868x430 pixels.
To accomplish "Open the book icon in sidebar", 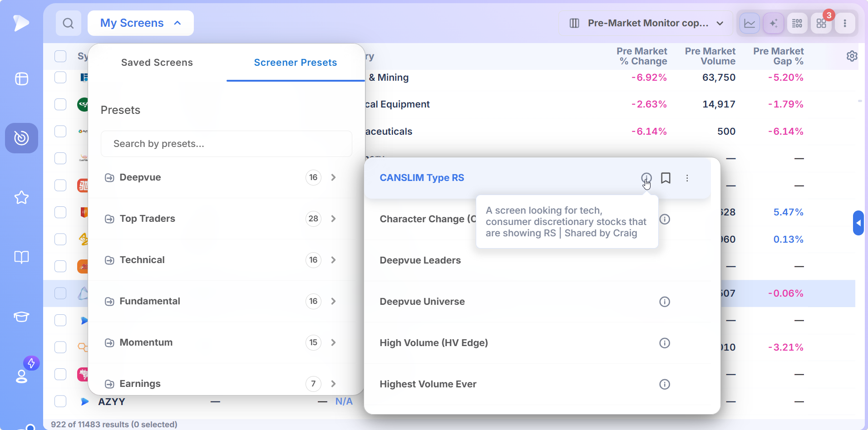I will click(21, 257).
